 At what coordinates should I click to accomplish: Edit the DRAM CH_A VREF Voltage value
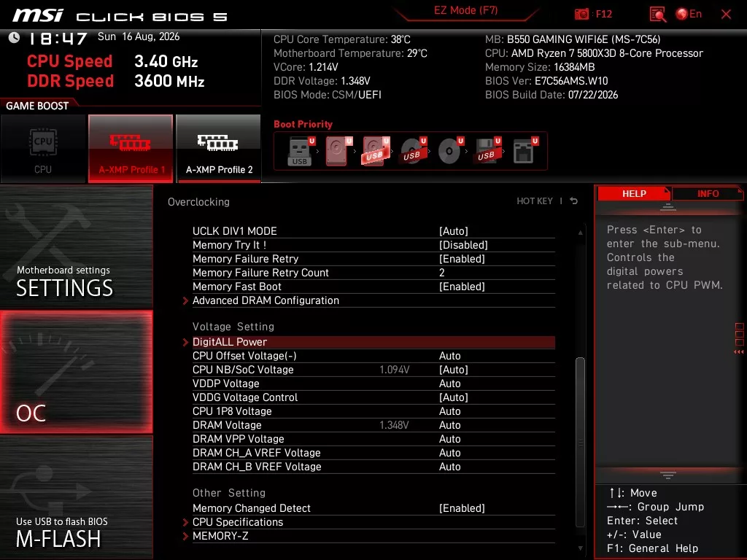[449, 452]
